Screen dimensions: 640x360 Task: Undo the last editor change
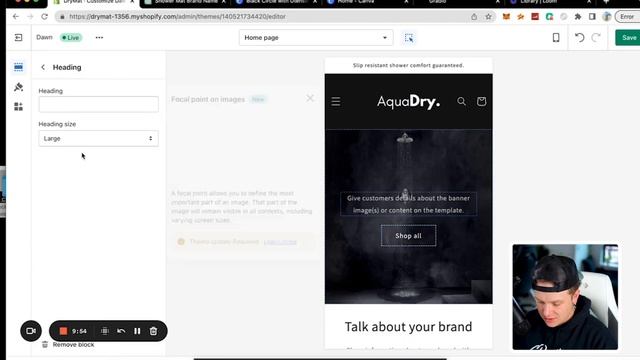coord(580,38)
